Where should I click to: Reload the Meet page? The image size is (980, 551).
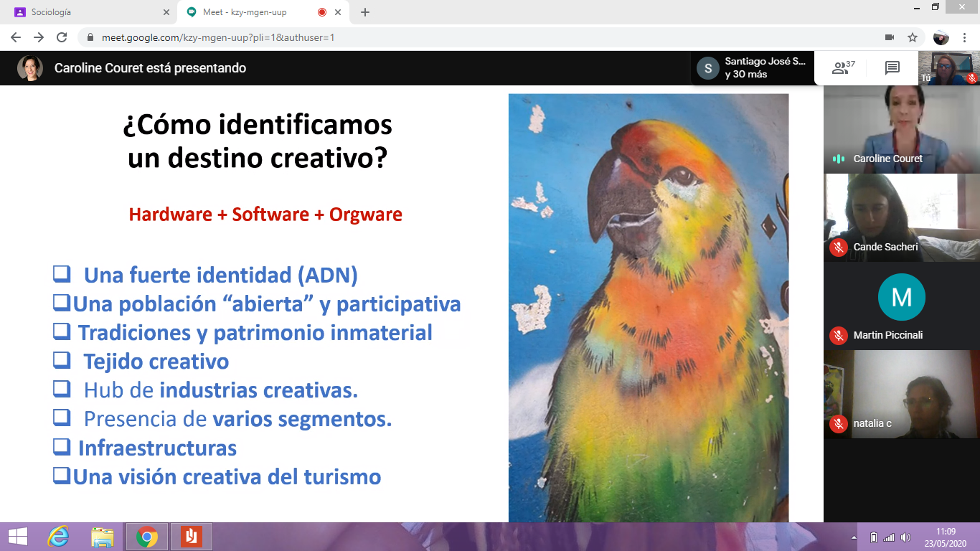[x=62, y=37]
